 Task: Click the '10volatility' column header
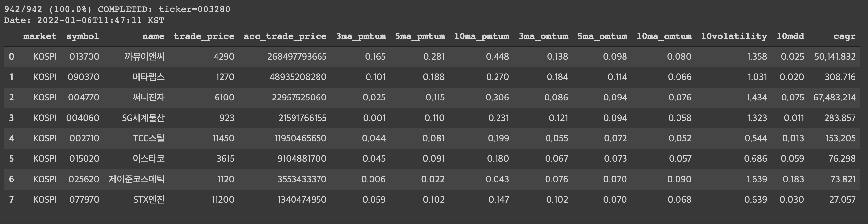734,36
